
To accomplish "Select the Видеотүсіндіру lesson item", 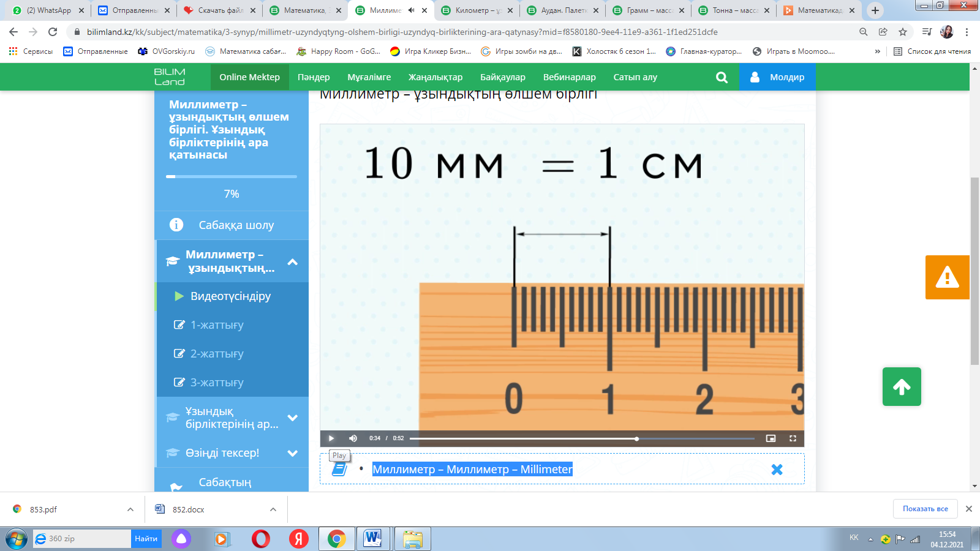I will point(233,296).
